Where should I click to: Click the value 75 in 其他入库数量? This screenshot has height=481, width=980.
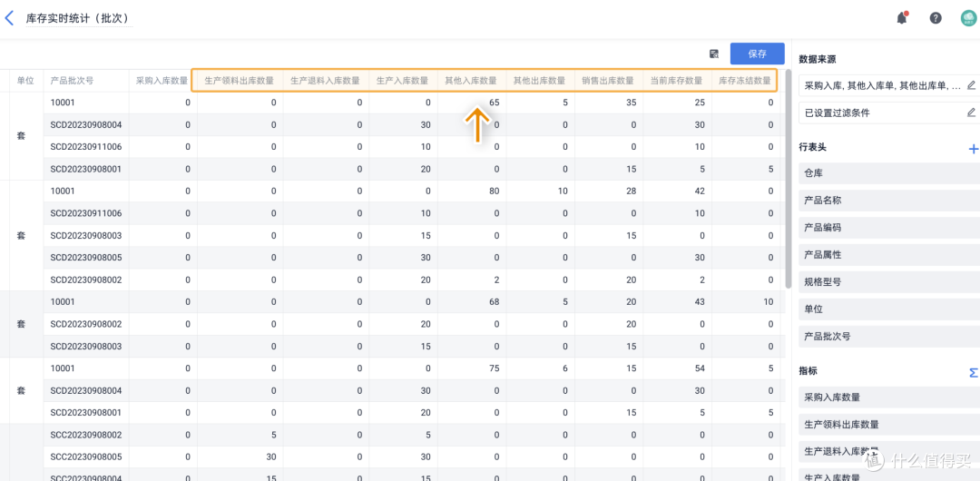pos(494,368)
